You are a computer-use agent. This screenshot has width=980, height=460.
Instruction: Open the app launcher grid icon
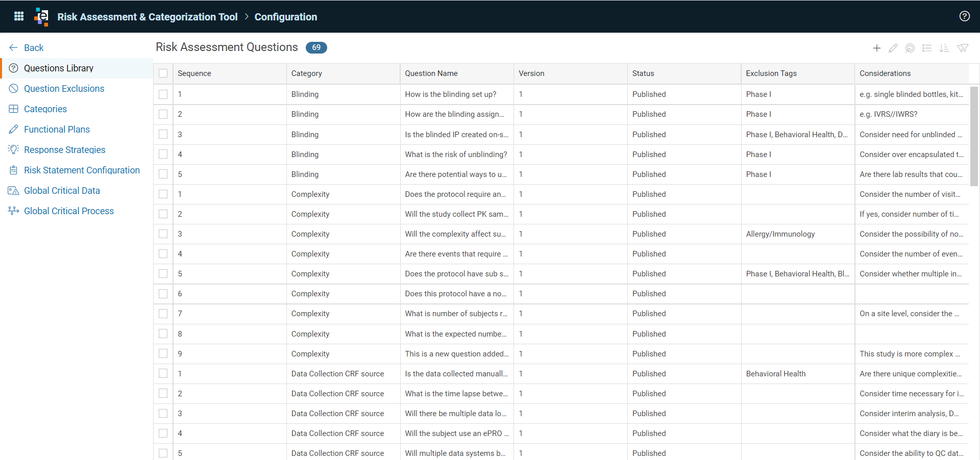point(19,16)
